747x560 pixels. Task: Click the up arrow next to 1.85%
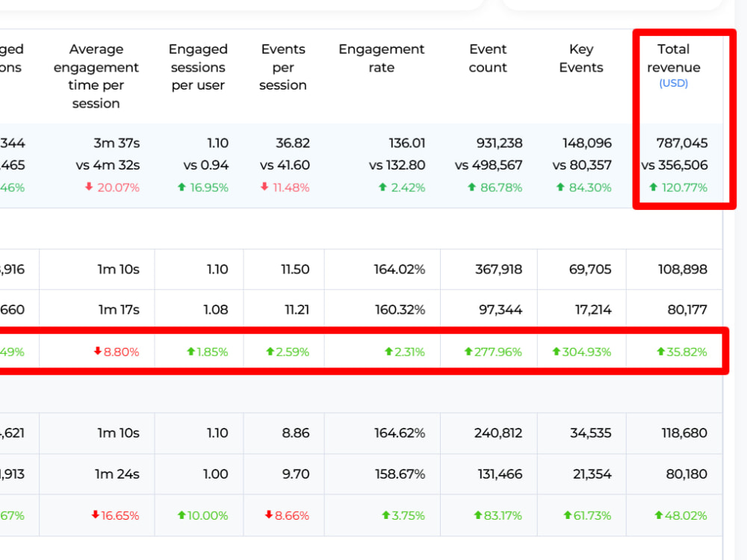pyautogui.click(x=191, y=352)
